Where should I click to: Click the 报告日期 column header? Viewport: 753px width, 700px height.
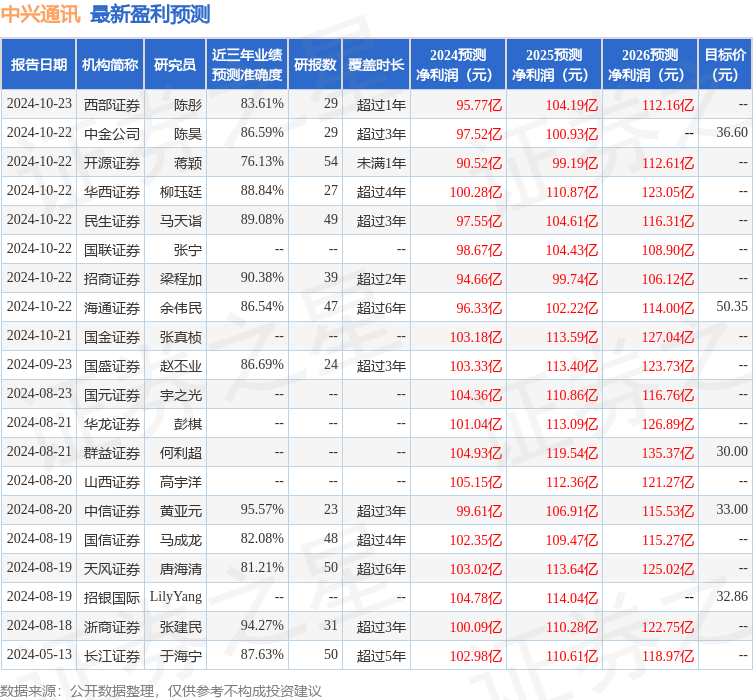tap(38, 64)
